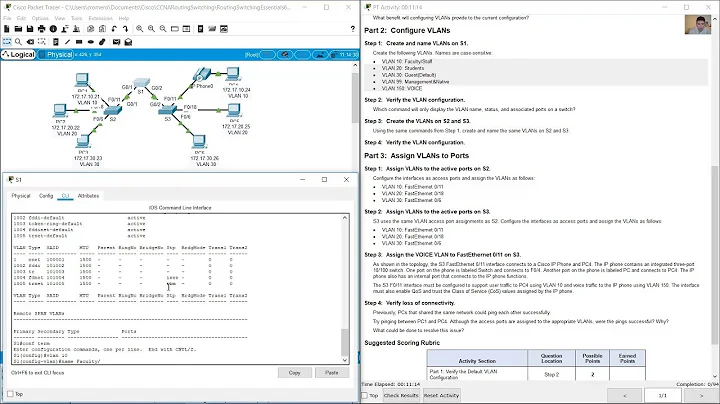Click switch S3 in the topology
This screenshot has width=720, height=404.
[x=167, y=109]
